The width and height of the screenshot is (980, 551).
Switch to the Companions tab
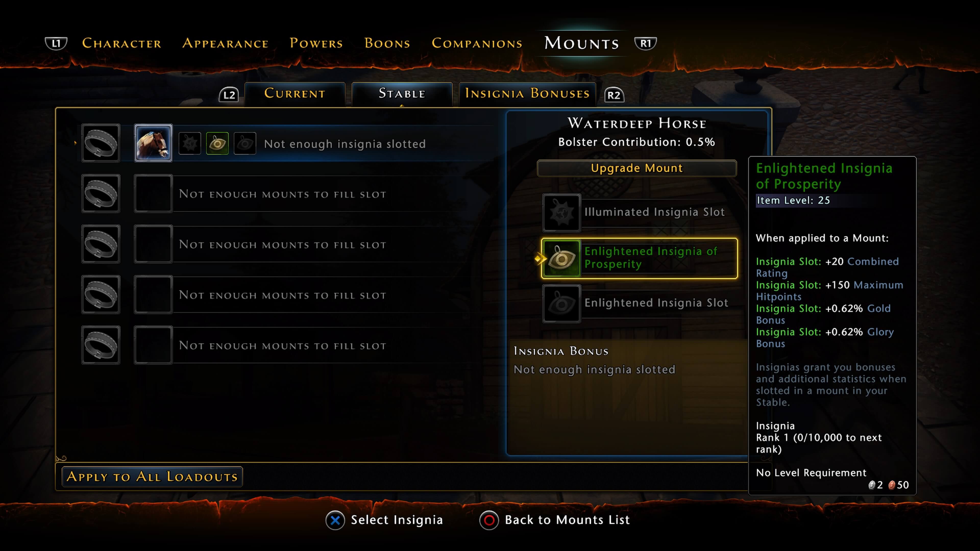(x=477, y=43)
